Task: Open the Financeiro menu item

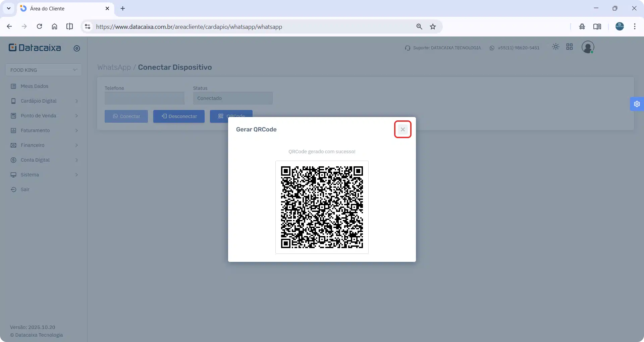Action: (x=33, y=145)
